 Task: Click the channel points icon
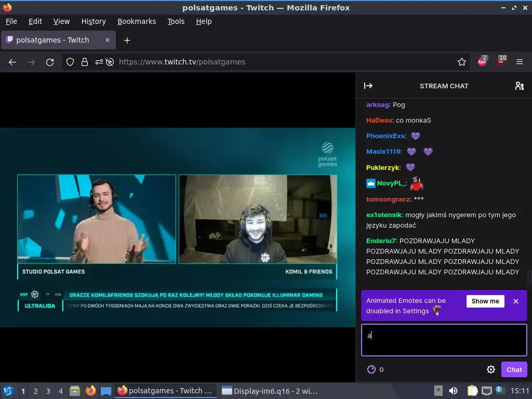pos(371,369)
